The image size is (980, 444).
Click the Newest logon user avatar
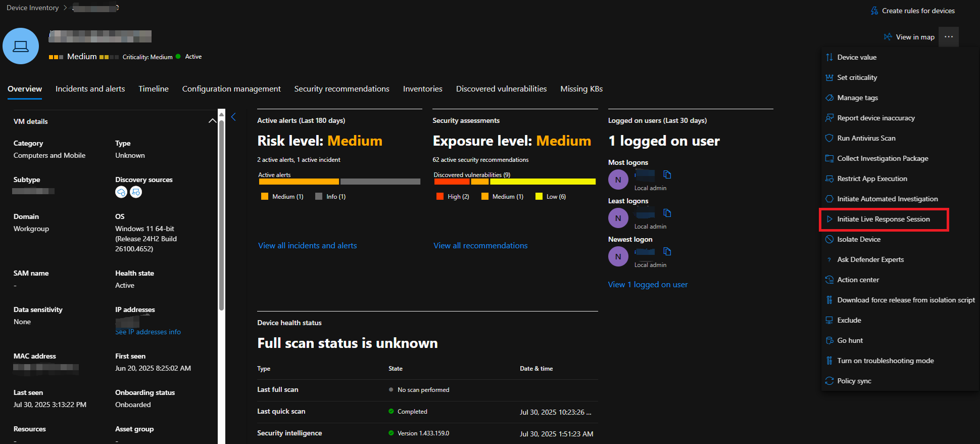618,256
